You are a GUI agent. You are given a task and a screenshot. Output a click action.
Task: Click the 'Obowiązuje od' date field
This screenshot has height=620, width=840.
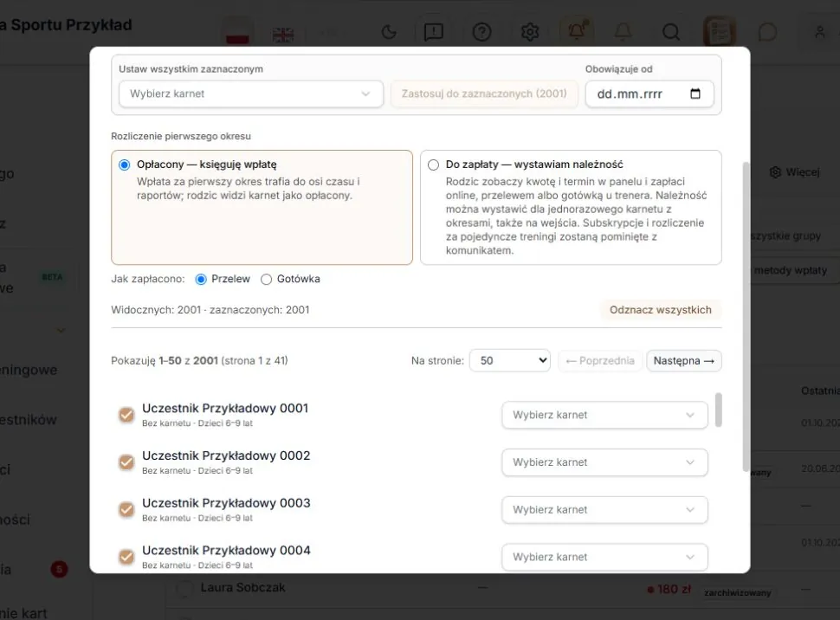[x=649, y=94]
